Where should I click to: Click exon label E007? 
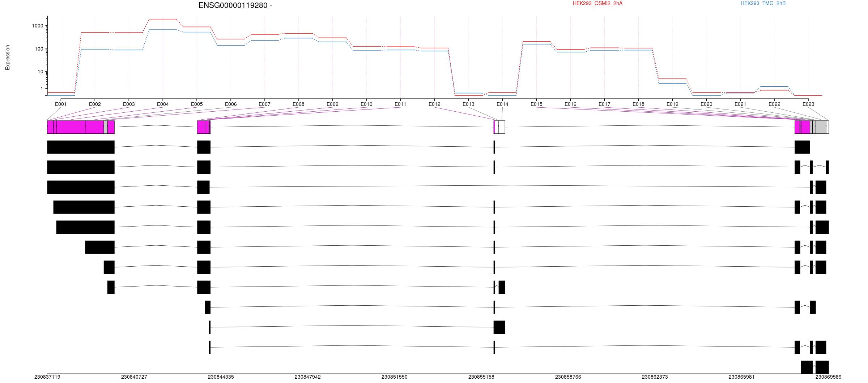point(264,104)
